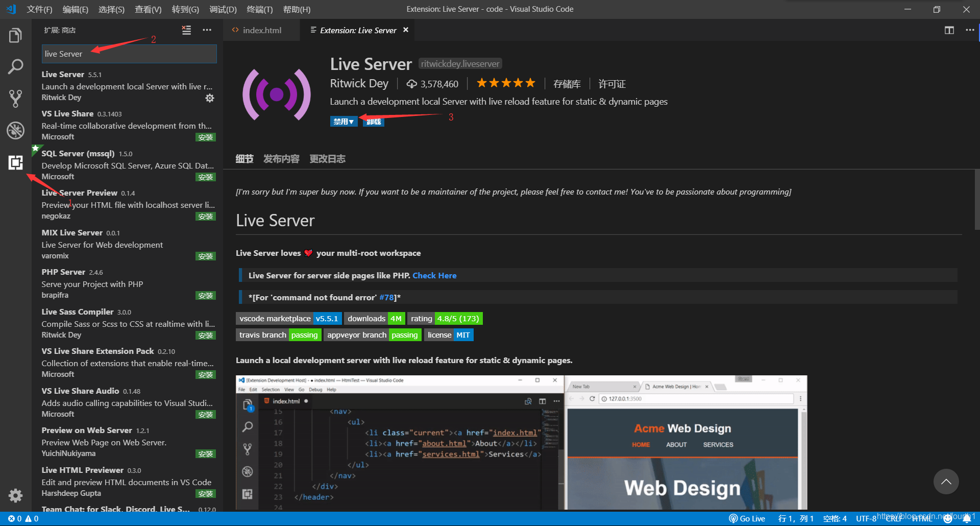Select Live Server 5.5.1 in results list

click(x=128, y=86)
